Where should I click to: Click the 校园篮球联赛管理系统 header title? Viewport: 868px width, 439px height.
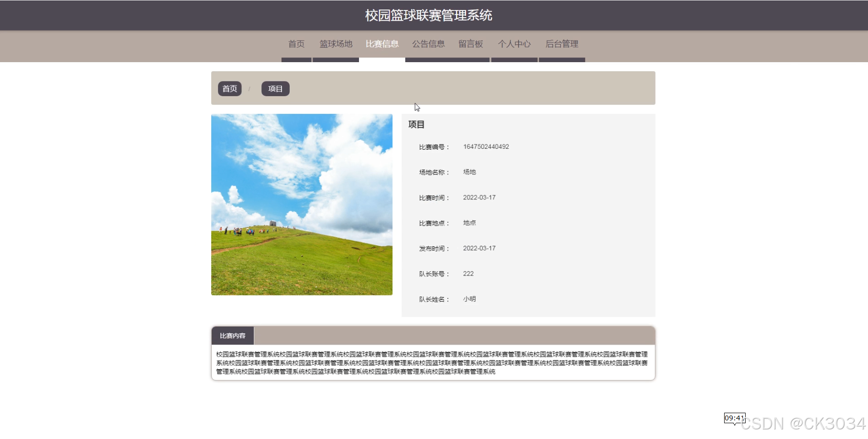[429, 15]
